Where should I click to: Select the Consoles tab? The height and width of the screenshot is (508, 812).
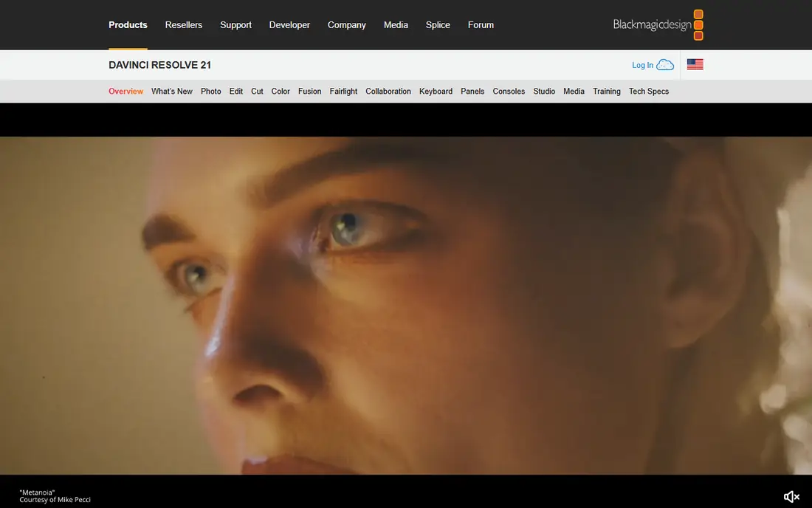(x=509, y=91)
